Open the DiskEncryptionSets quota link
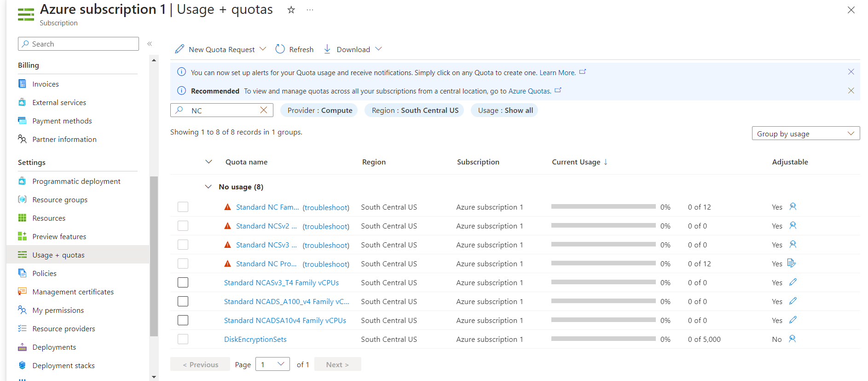The width and height of the screenshot is (868, 381). (x=255, y=339)
